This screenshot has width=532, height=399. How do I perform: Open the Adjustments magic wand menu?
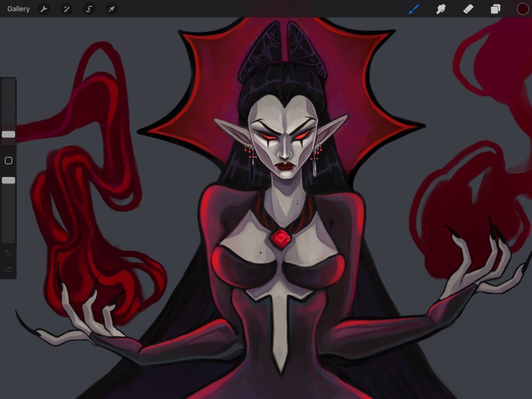click(x=66, y=9)
